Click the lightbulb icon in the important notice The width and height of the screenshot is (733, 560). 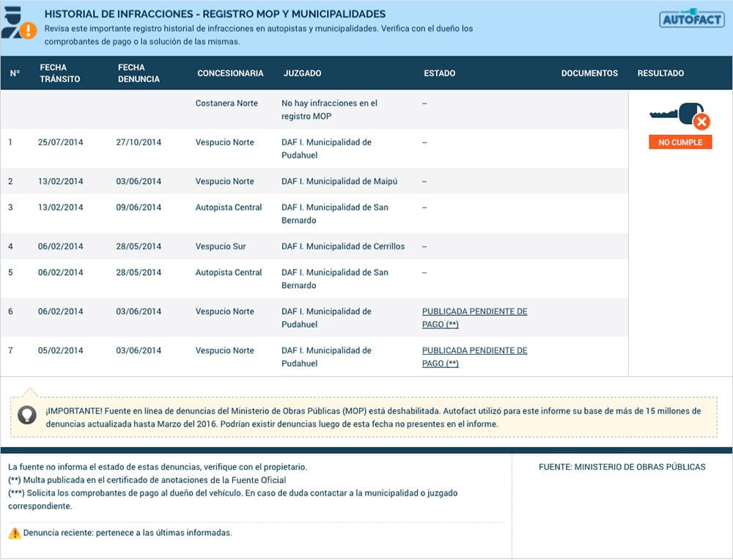[26, 415]
